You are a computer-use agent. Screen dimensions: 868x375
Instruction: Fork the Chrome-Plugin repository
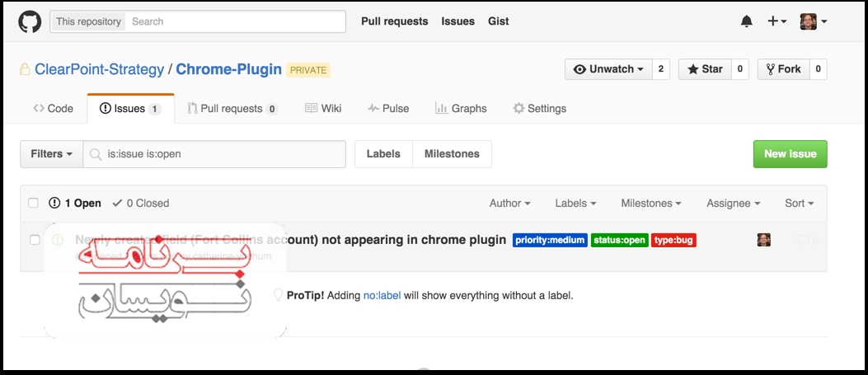[x=782, y=69]
